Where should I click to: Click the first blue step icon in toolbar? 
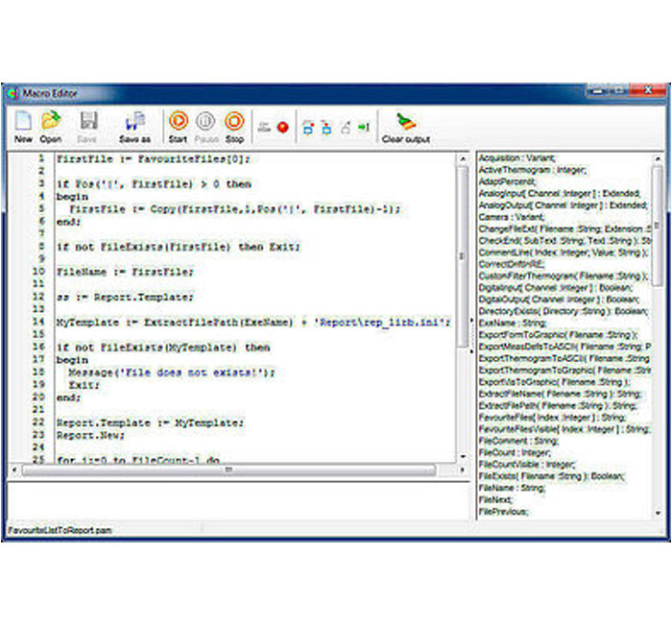coord(308,127)
